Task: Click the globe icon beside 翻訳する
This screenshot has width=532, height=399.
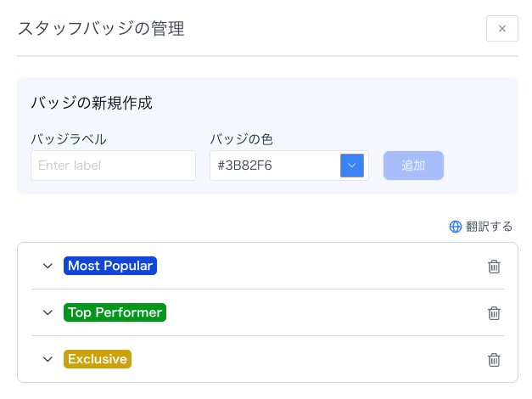Action: click(456, 227)
